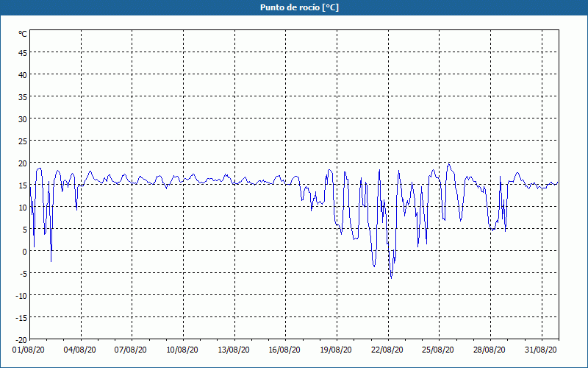Click the °C unit label on the axis
Viewport: 588px width, 368px height.
click(23, 34)
